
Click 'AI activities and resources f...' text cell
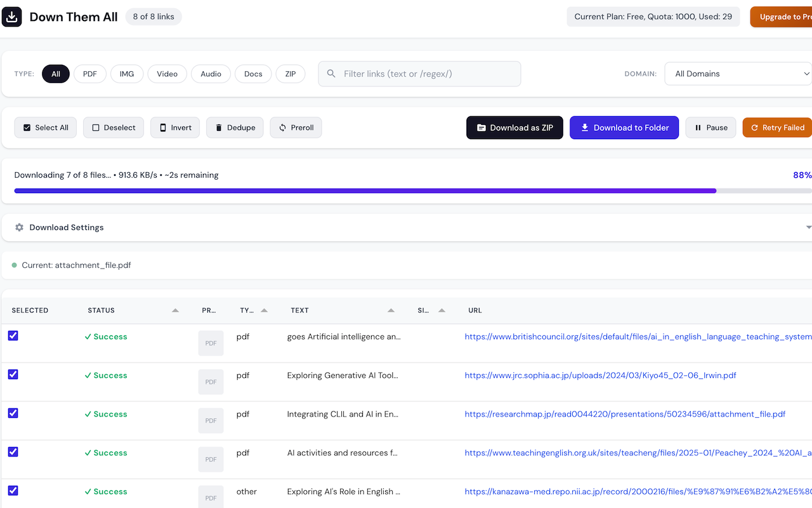(x=343, y=453)
